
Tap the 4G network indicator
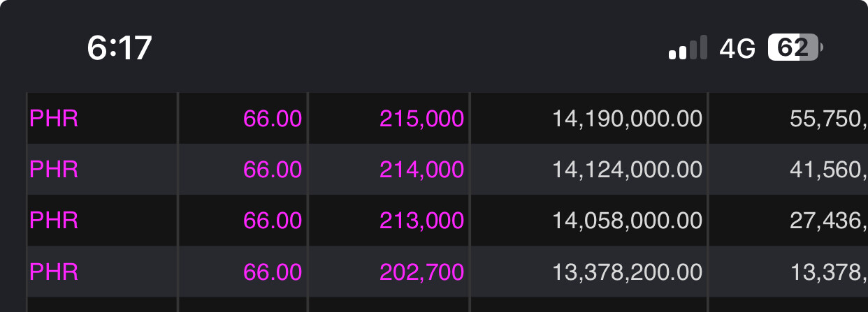pos(738,48)
